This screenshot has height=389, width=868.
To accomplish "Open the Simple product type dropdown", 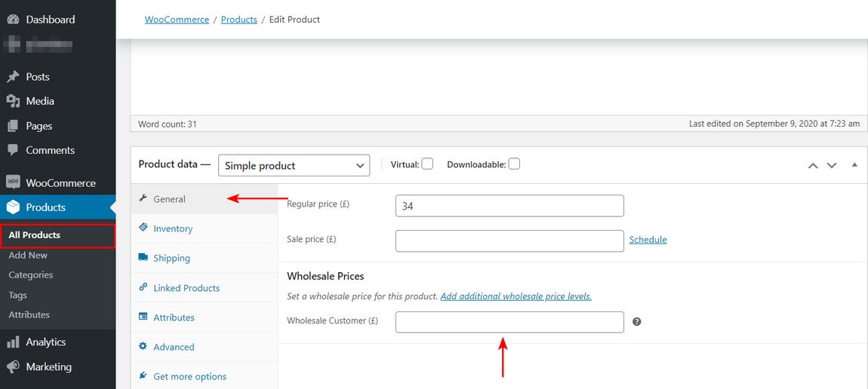I will pyautogui.click(x=294, y=165).
